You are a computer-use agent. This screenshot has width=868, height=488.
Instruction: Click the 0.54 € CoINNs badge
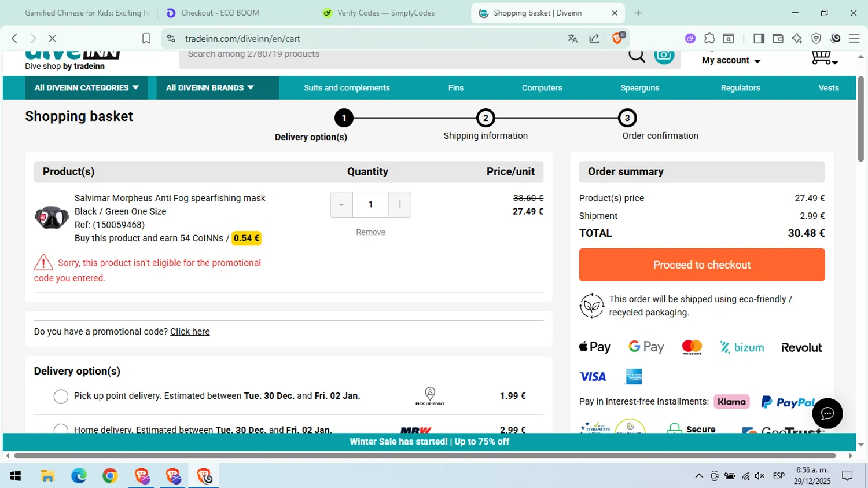click(247, 239)
